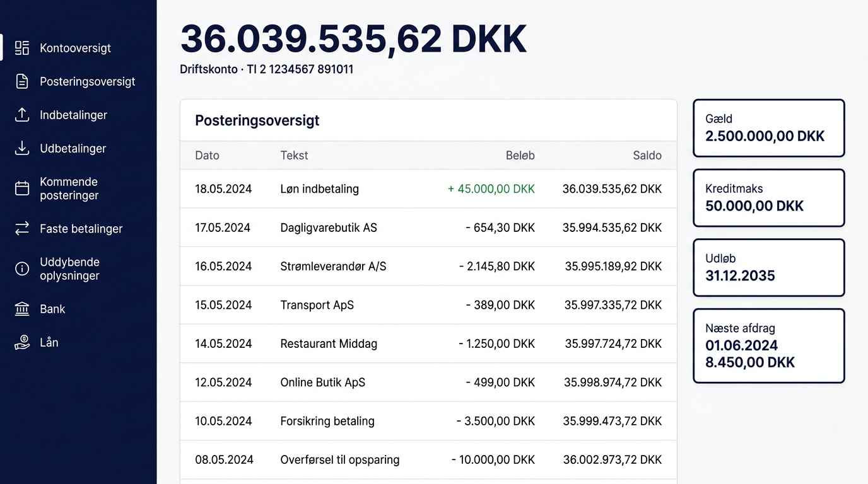Screen dimensions: 868x484
Task: Open Uddybende oplysninger in the sidebar
Action: (69, 269)
